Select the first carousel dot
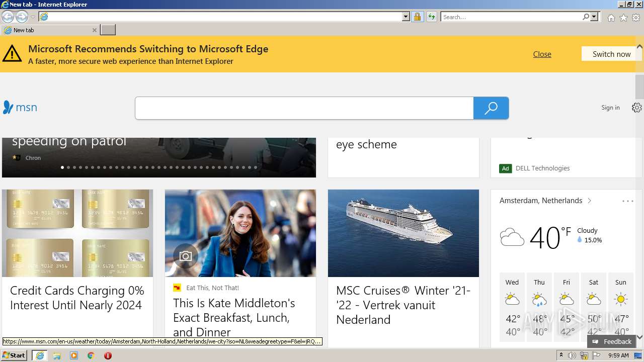Image resolution: width=644 pixels, height=362 pixels. (62, 167)
